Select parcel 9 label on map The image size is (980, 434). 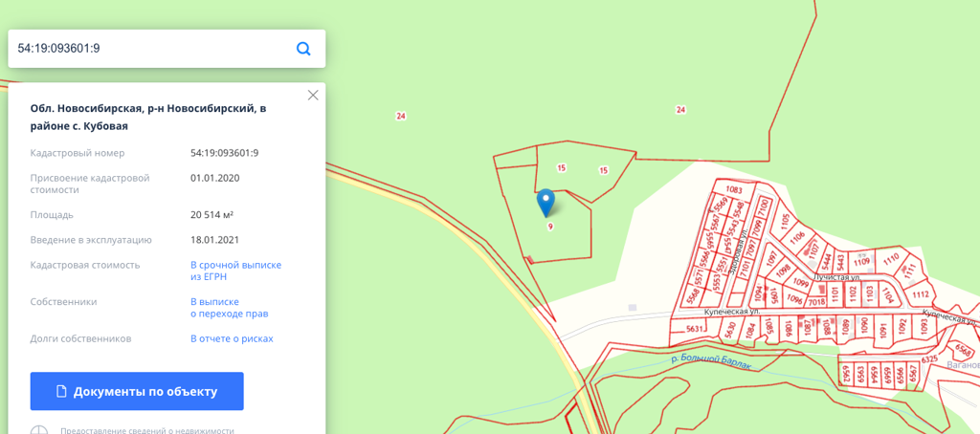(x=550, y=228)
